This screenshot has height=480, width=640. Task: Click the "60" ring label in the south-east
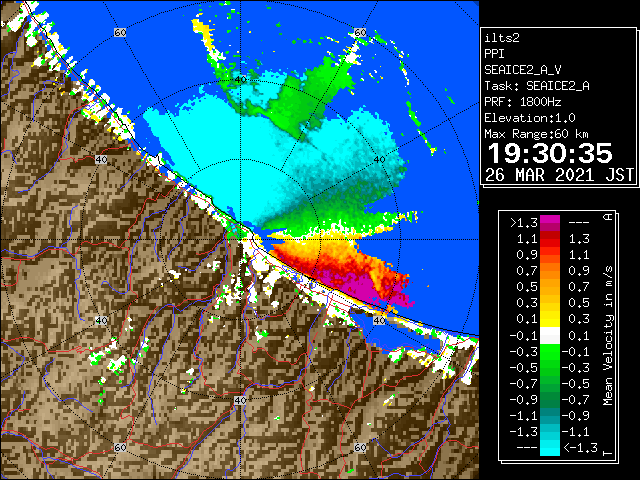(x=360, y=447)
